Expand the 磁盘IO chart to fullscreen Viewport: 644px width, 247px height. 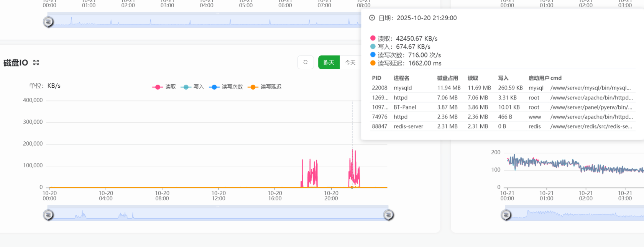pyautogui.click(x=36, y=62)
